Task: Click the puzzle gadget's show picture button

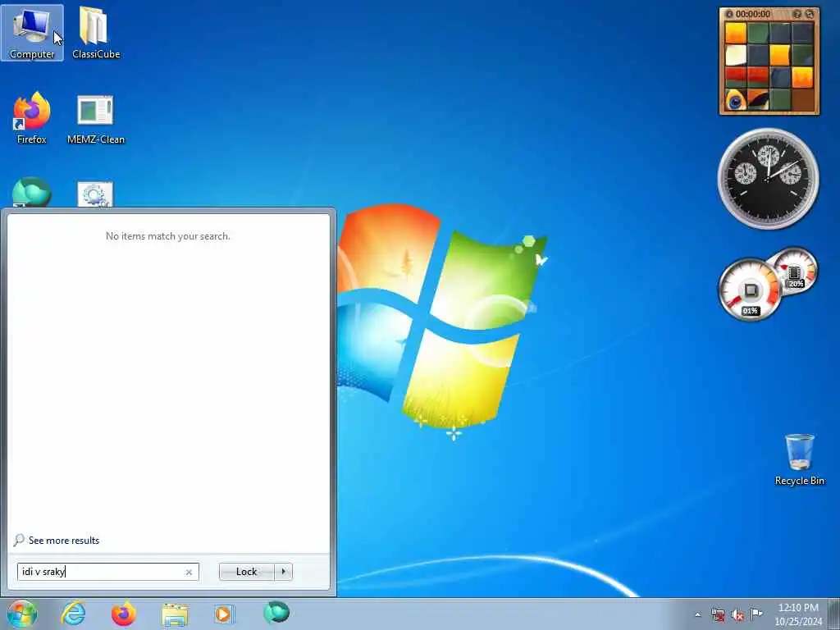Action: tap(797, 14)
